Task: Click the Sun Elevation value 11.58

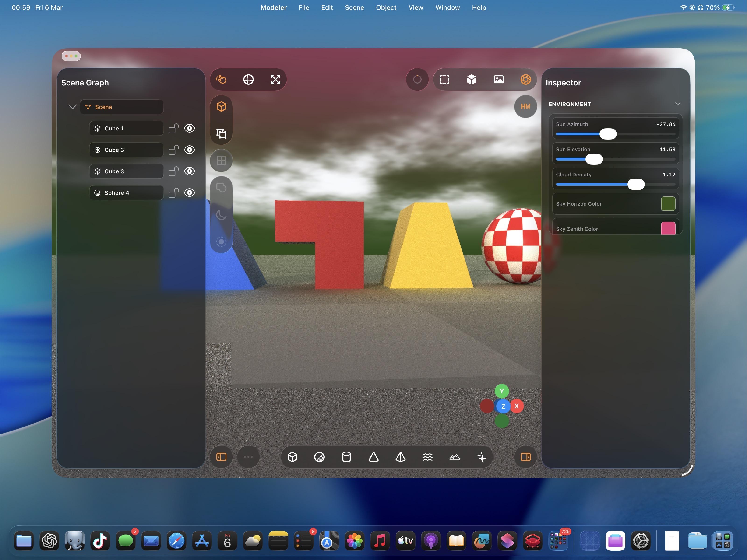Action: coord(667,149)
